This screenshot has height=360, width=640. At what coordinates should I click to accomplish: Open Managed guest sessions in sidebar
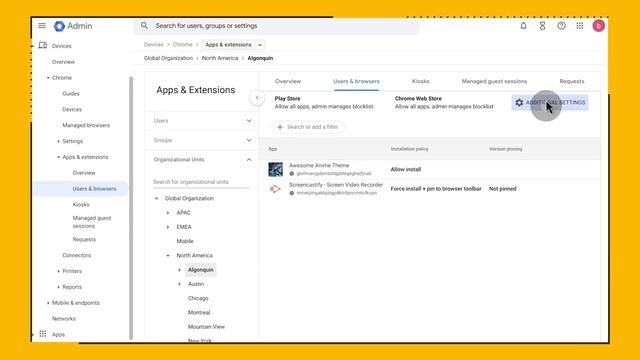point(92,222)
